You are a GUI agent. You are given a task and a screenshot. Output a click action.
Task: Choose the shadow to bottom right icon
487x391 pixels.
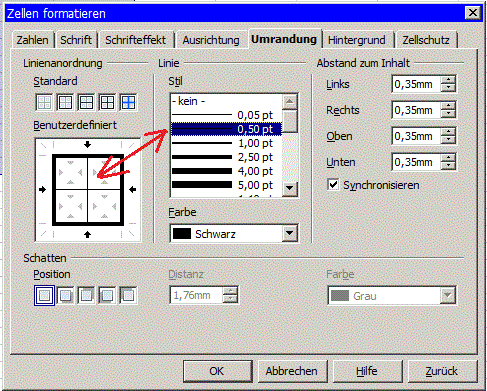tap(65, 295)
